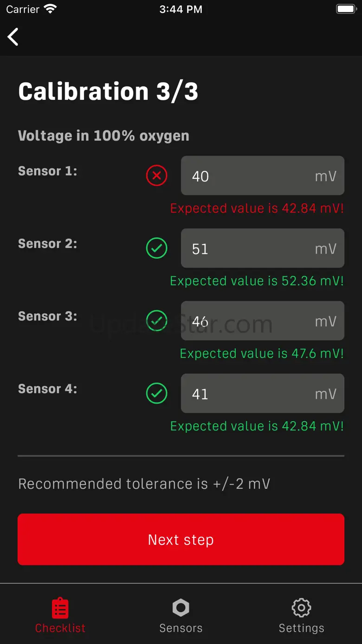Tap Sensor 2 green checkmark icon

point(157,248)
